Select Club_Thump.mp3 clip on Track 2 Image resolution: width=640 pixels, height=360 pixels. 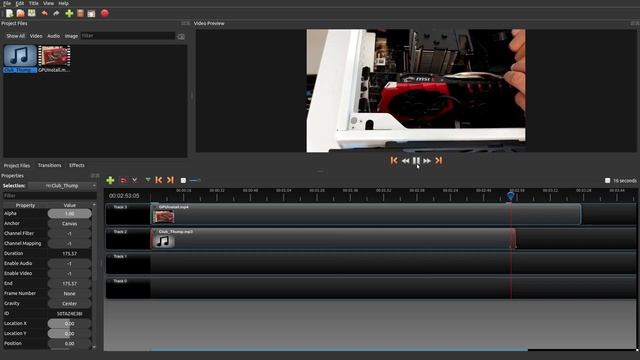coord(333,238)
